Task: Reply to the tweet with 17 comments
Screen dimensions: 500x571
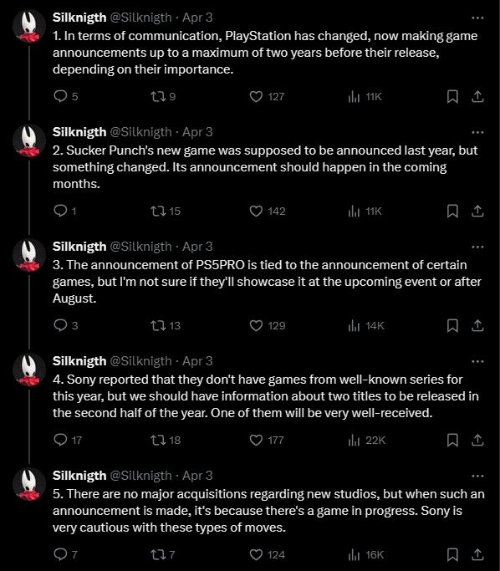Action: coord(67,440)
